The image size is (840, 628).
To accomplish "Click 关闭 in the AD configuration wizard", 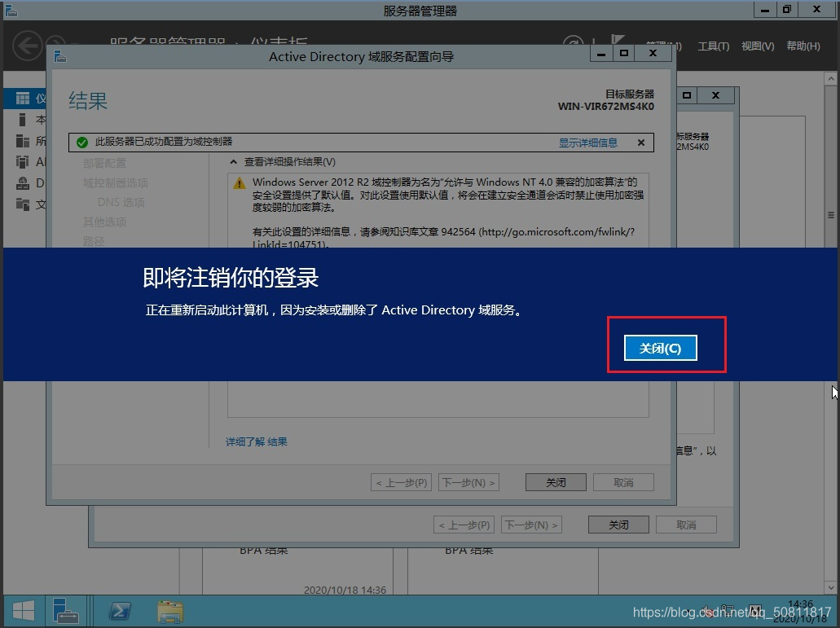I will click(x=556, y=482).
